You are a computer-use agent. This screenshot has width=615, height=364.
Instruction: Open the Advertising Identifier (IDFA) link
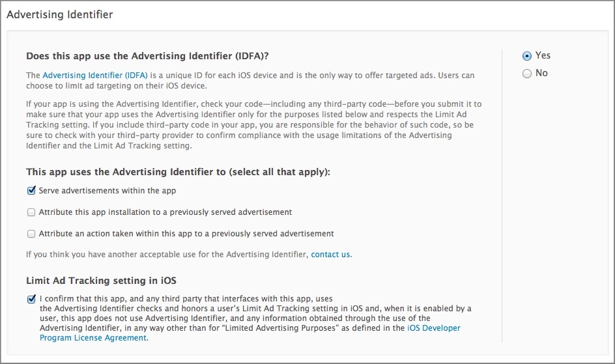click(x=95, y=76)
